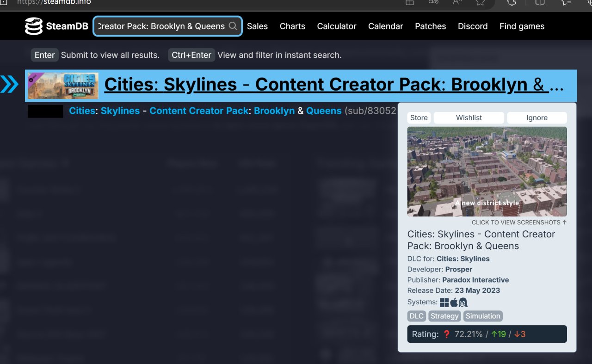Open the Patches section
This screenshot has height=364, width=592.
431,26
